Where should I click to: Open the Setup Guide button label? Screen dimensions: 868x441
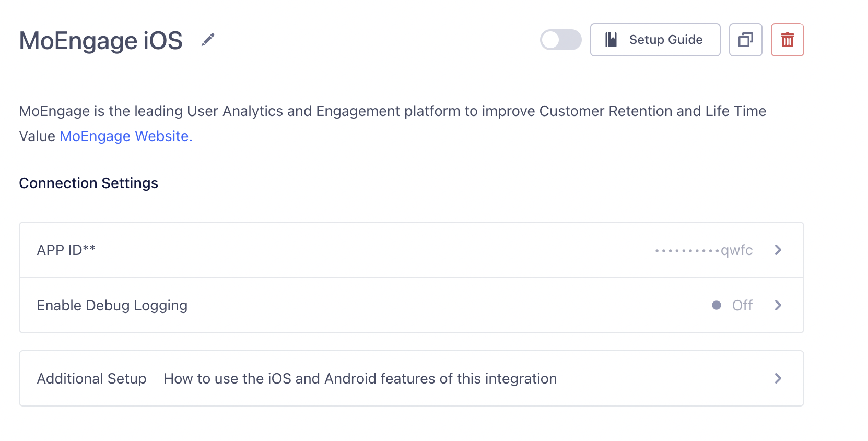coord(665,40)
